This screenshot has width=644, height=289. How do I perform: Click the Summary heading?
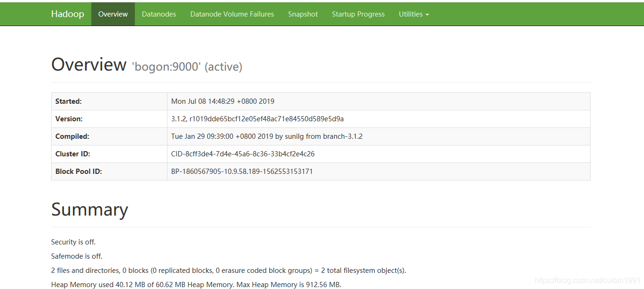click(x=89, y=209)
